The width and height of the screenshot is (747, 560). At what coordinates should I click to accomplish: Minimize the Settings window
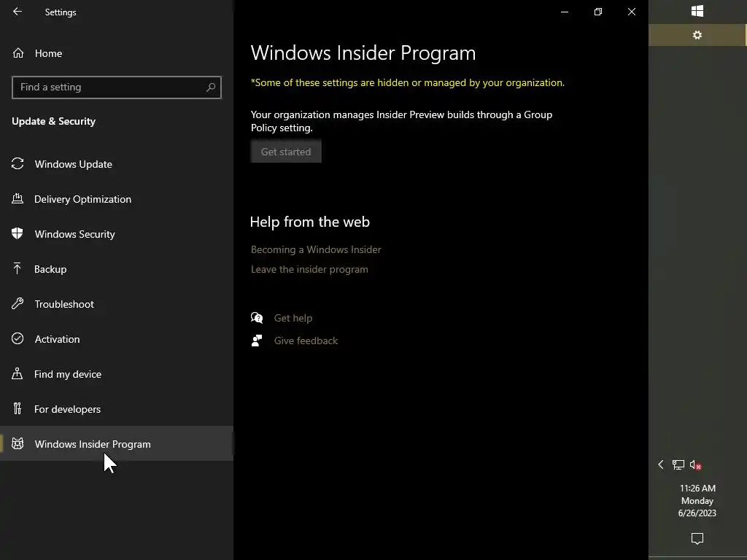click(x=565, y=12)
